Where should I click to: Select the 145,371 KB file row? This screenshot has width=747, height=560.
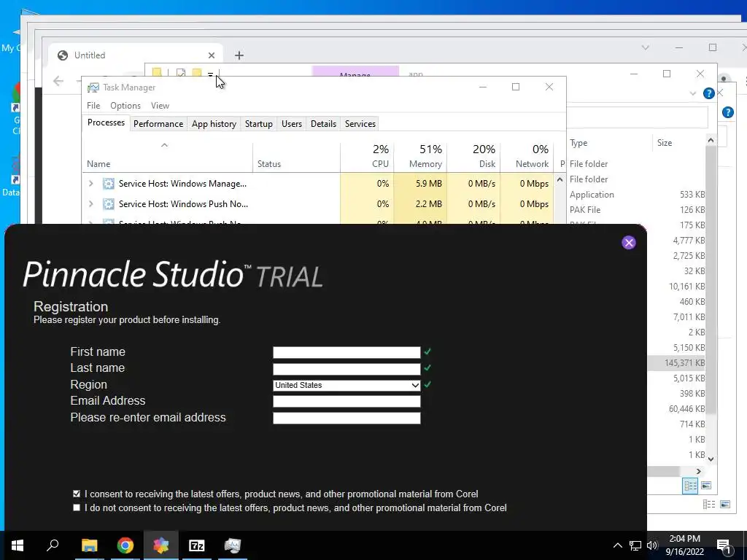coord(676,363)
